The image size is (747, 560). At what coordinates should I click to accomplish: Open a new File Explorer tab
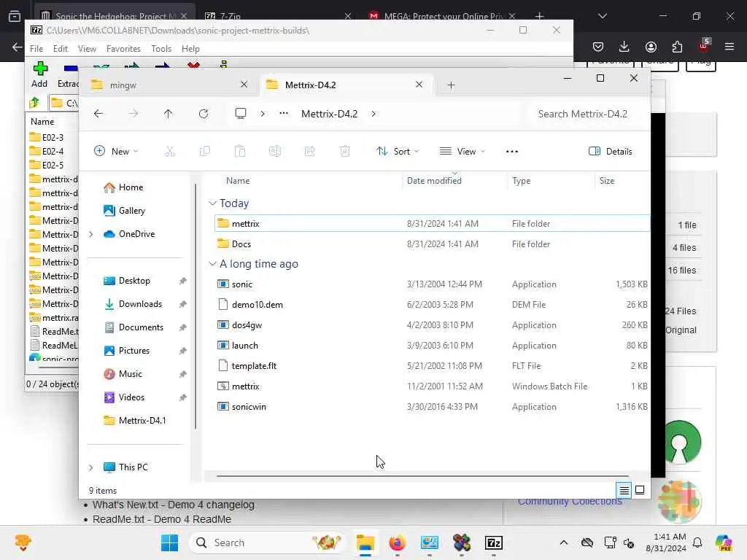[451, 85]
